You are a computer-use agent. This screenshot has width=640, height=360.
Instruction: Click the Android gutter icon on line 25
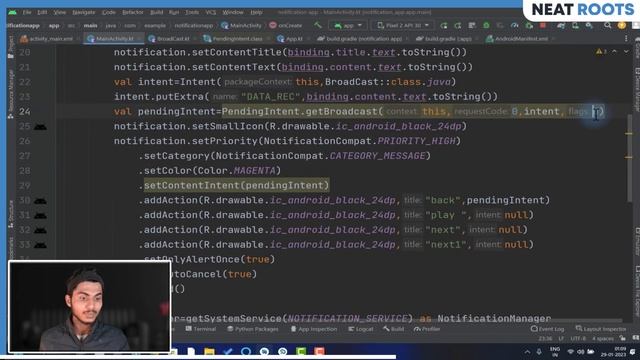pyautogui.click(x=40, y=127)
